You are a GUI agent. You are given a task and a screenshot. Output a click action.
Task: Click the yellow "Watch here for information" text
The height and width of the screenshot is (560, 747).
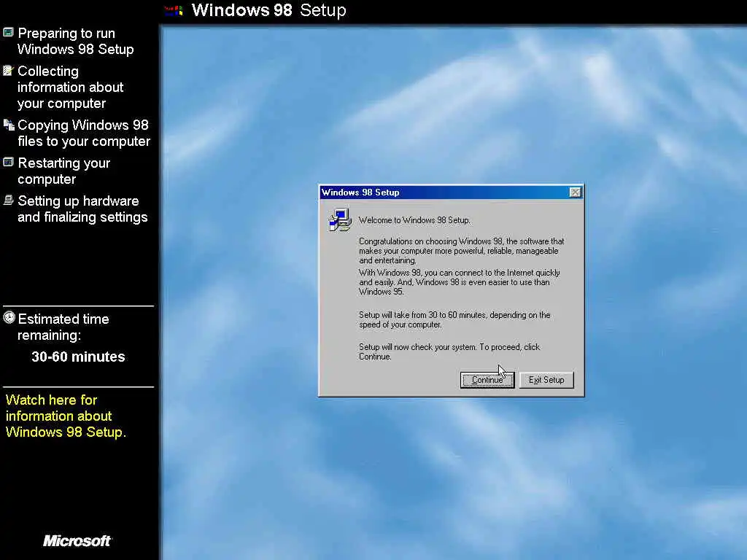click(x=66, y=416)
